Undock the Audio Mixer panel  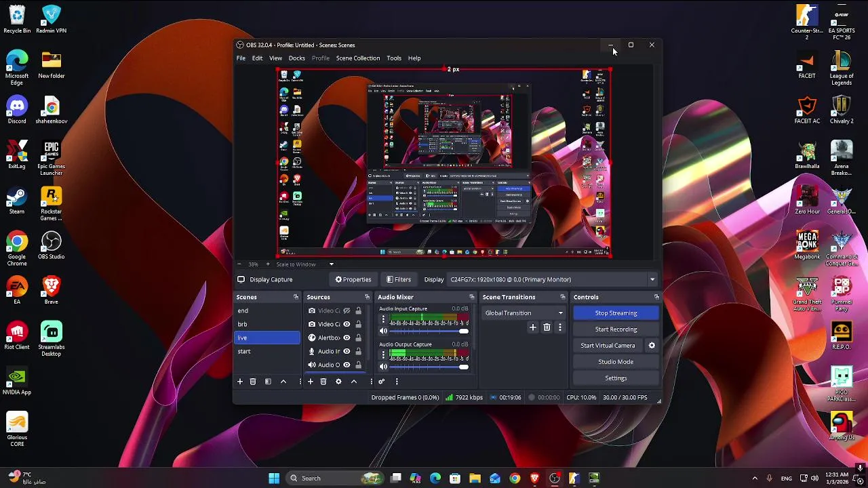472,297
